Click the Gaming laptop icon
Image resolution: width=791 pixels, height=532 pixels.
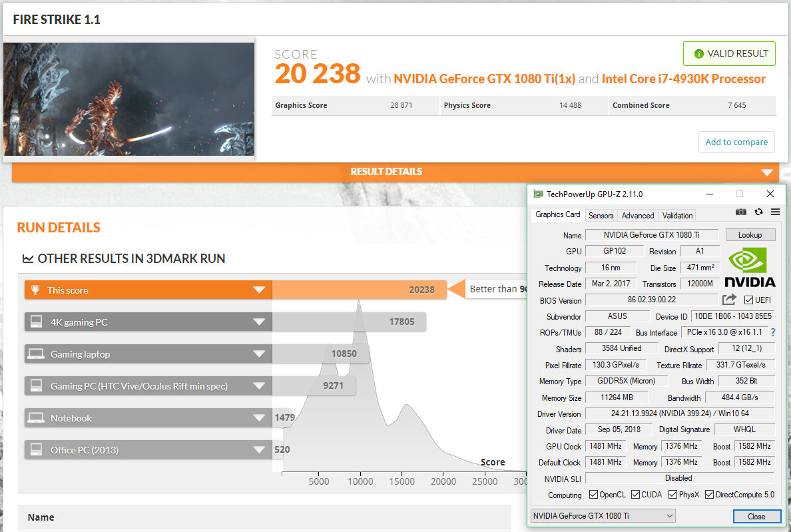pos(36,354)
